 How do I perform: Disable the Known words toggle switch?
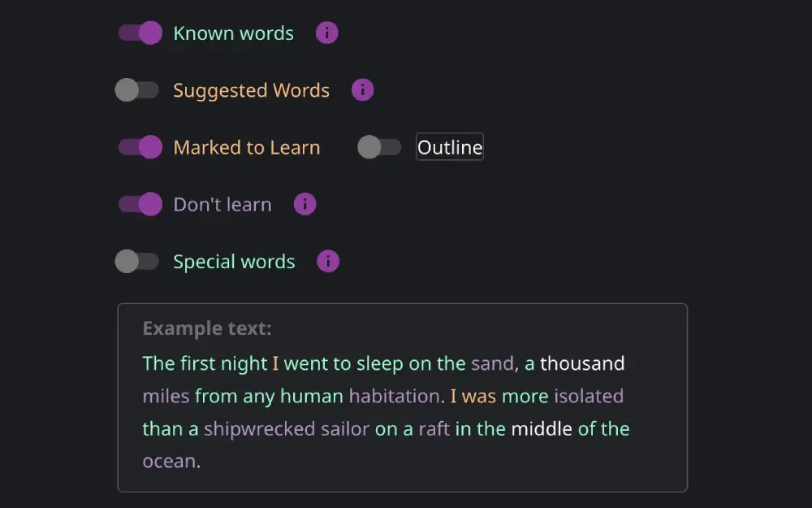140,33
